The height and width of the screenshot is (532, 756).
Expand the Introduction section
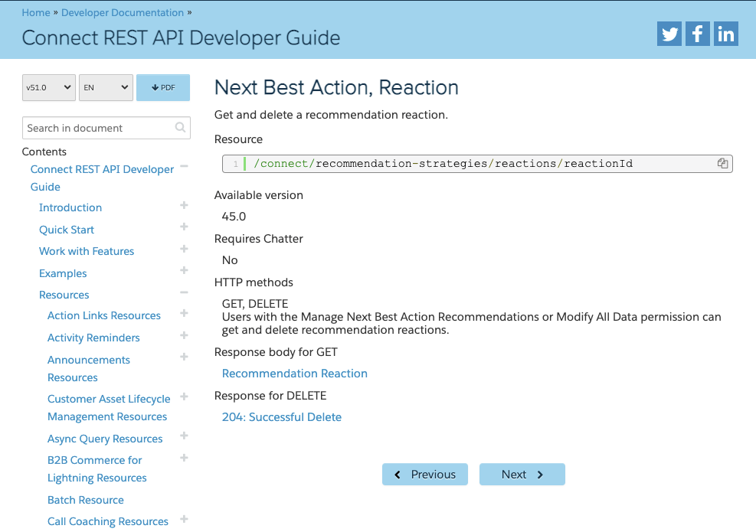pos(184,205)
